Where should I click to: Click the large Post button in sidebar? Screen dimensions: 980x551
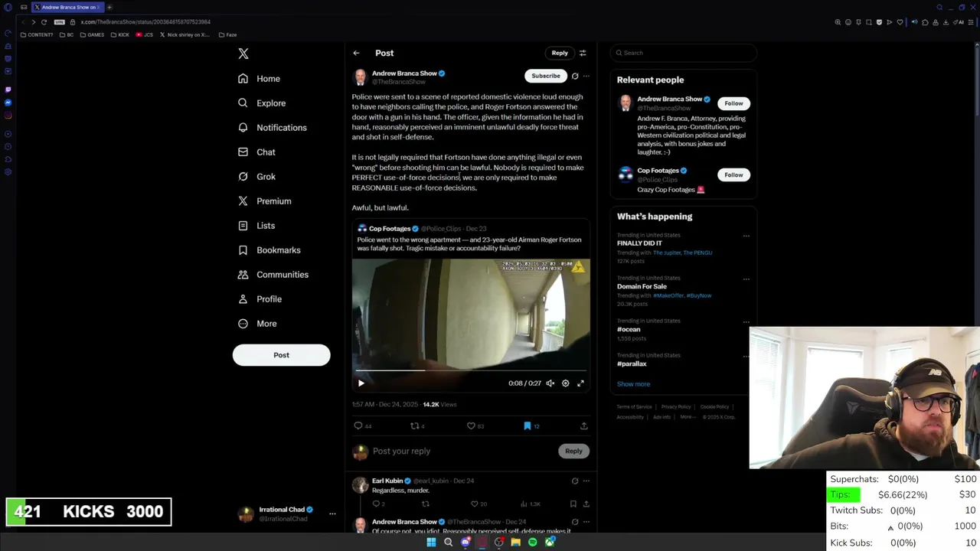281,355
